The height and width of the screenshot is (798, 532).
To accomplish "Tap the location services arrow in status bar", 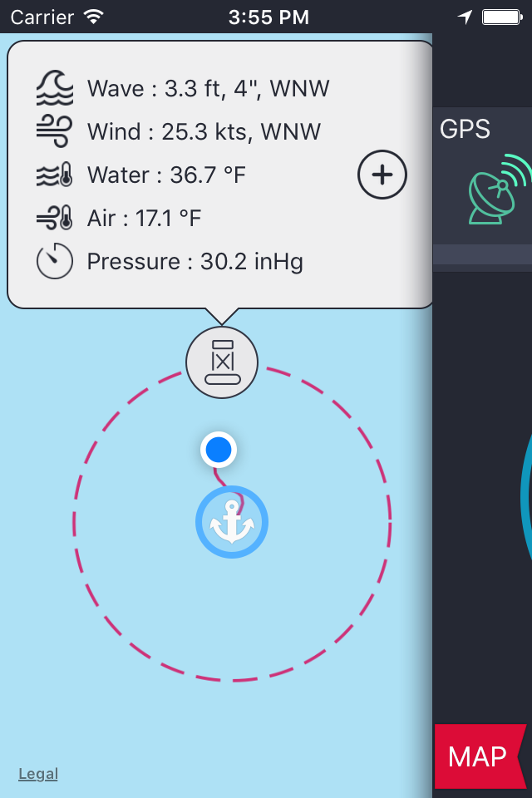I will pos(465,17).
